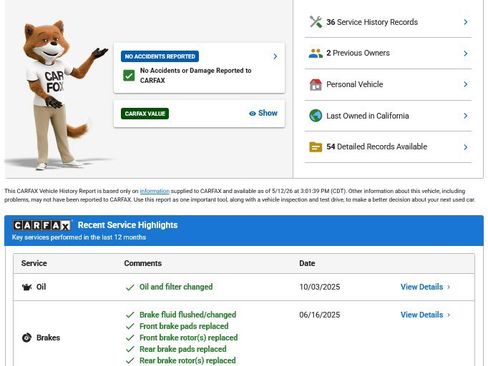Click the Brakes service icon
The width and height of the screenshot is (488, 366).
(x=27, y=338)
